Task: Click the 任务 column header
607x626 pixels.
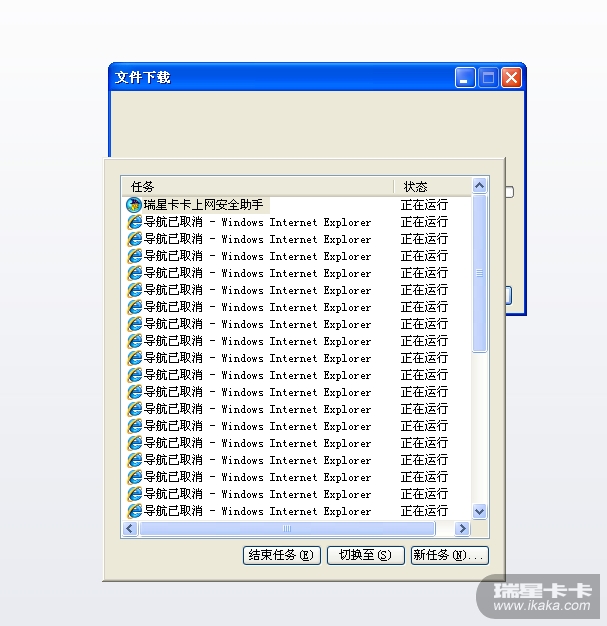Action: (x=258, y=186)
